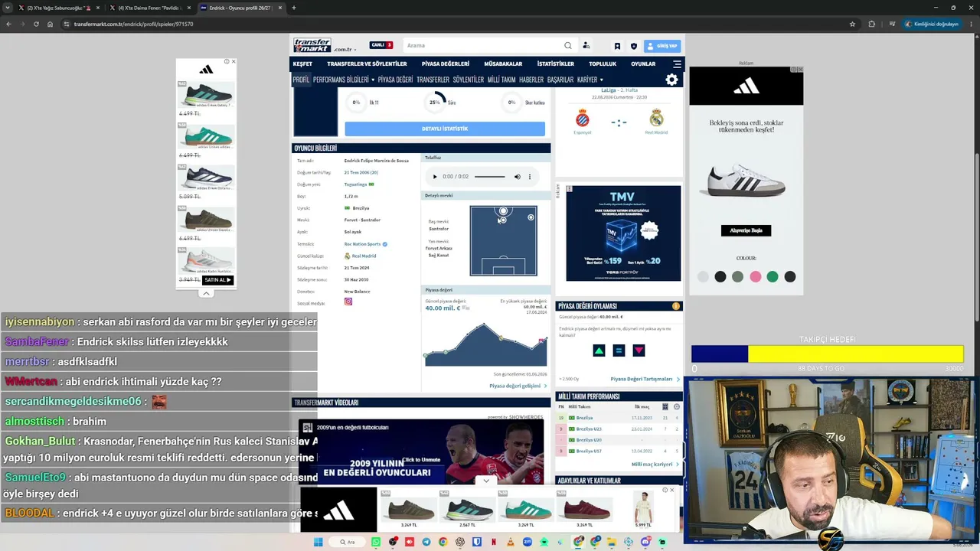This screenshot has height=551, width=980.
Task: Open the MÜSABAKALAR menu
Action: [x=503, y=64]
